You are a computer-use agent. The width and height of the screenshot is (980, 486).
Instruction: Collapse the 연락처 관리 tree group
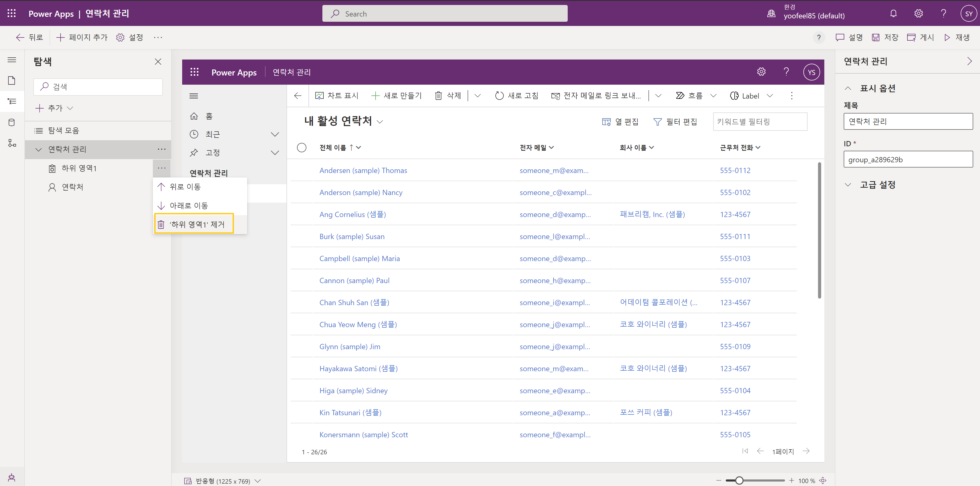click(x=39, y=150)
